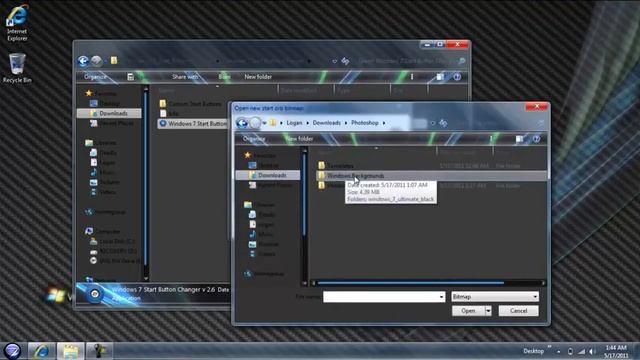This screenshot has height=360, width=640.
Task: Refresh the folder in the Open dialog
Action: point(443,123)
